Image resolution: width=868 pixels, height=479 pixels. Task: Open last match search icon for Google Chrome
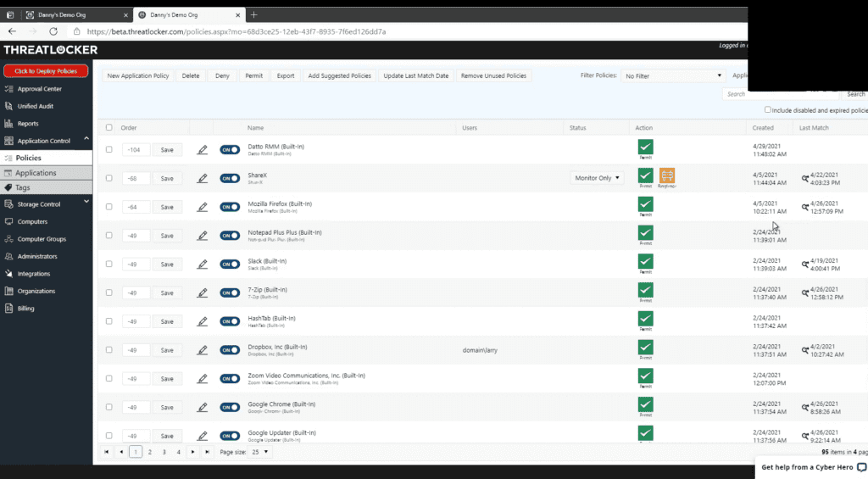(805, 407)
